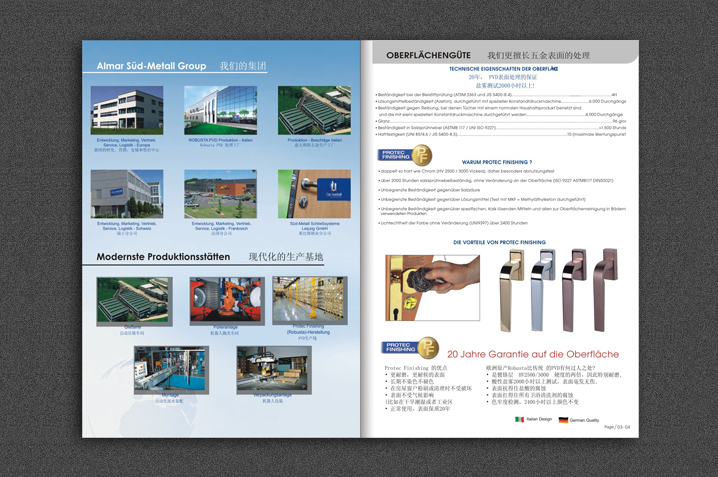Viewport: 718px width, 477px height.
Task: Click the German flag icon
Action: [563, 420]
